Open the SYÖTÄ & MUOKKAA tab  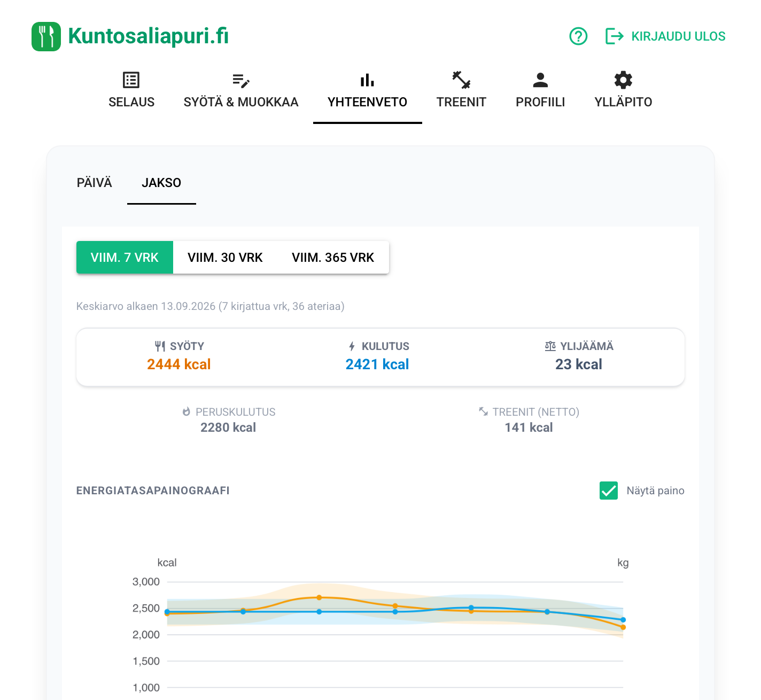pos(241,91)
